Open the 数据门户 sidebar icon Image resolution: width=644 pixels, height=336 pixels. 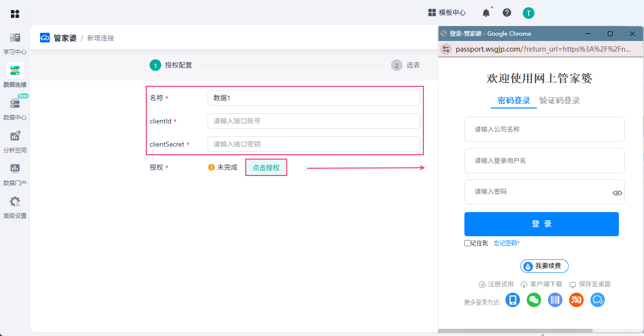[x=15, y=169]
